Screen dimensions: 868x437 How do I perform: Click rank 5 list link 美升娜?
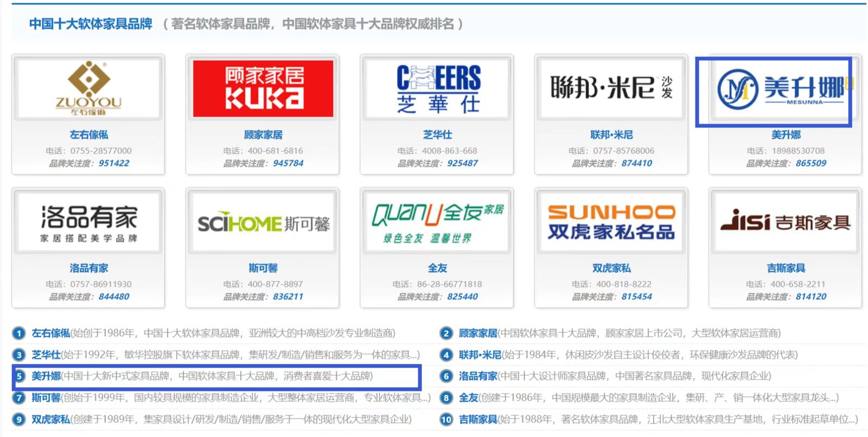(x=46, y=376)
